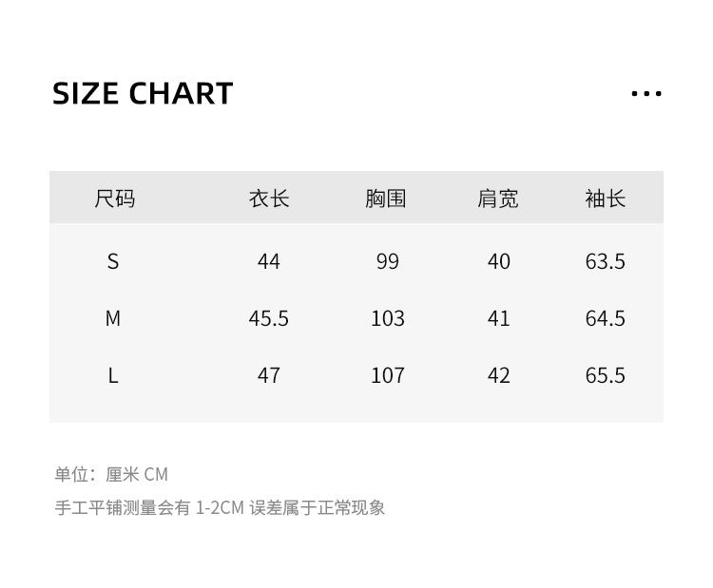The image size is (713, 588).
Task: Click the 99 chest value
Action: (387, 261)
